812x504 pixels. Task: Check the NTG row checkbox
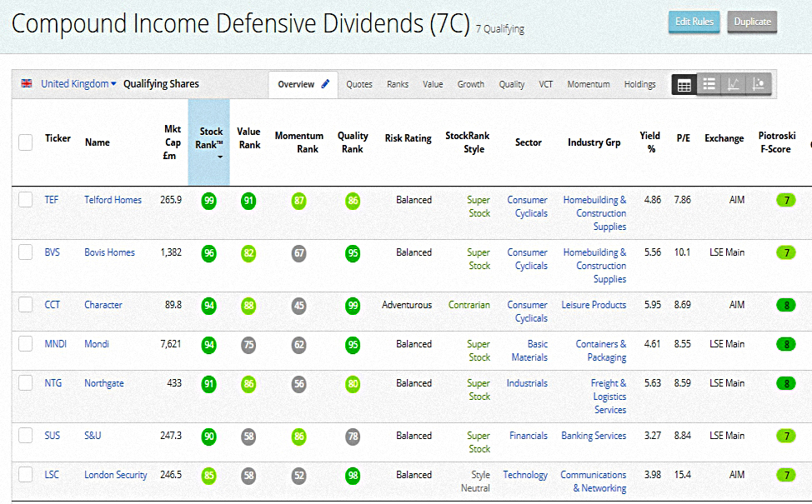pos(25,383)
